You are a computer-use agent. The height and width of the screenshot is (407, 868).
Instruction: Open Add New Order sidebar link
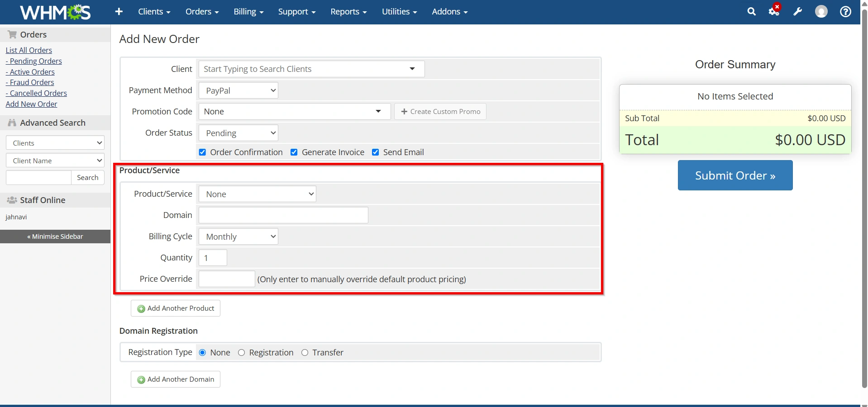pyautogui.click(x=32, y=104)
